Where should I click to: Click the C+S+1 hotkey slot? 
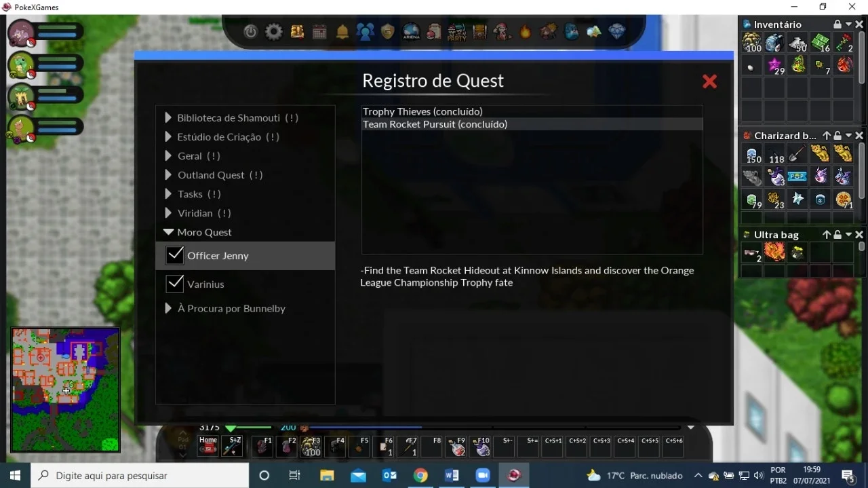click(553, 446)
